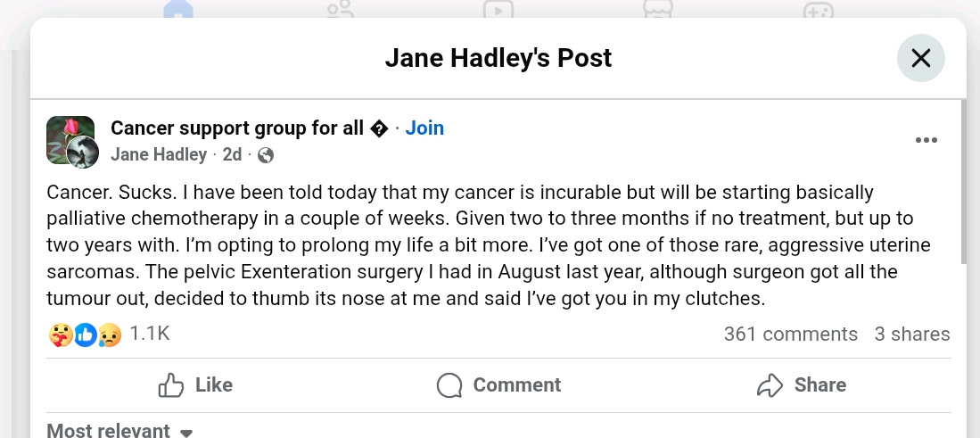Like the post with the thumbs-up button
980x438 pixels.
click(x=195, y=385)
